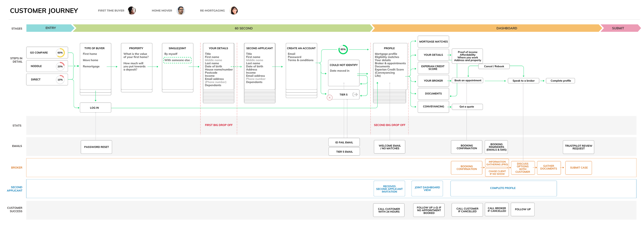Choose the dashed 'With someone else' option
644x227 pixels.
coord(177,60)
